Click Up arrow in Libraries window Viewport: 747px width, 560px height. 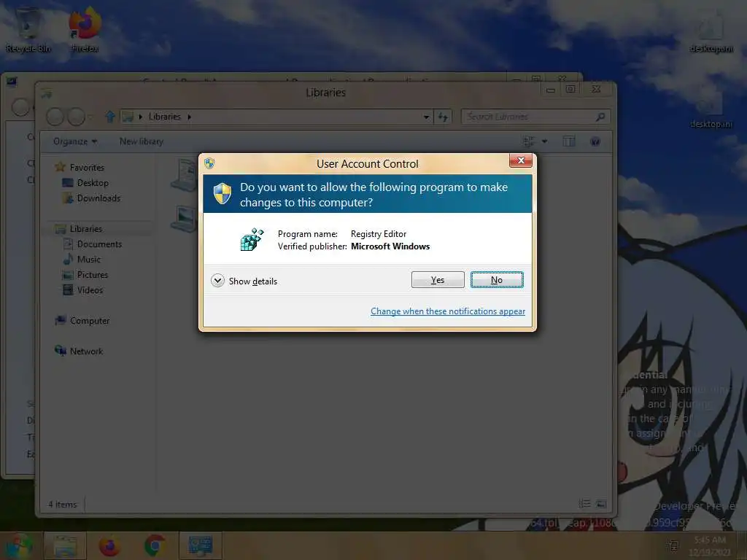[x=109, y=116]
